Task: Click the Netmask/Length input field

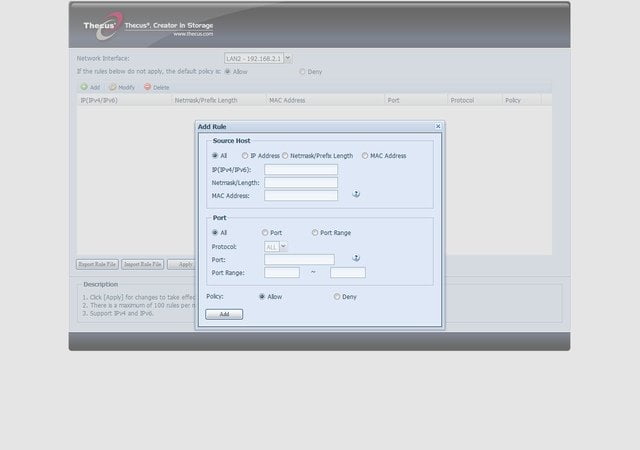Action: [x=301, y=183]
